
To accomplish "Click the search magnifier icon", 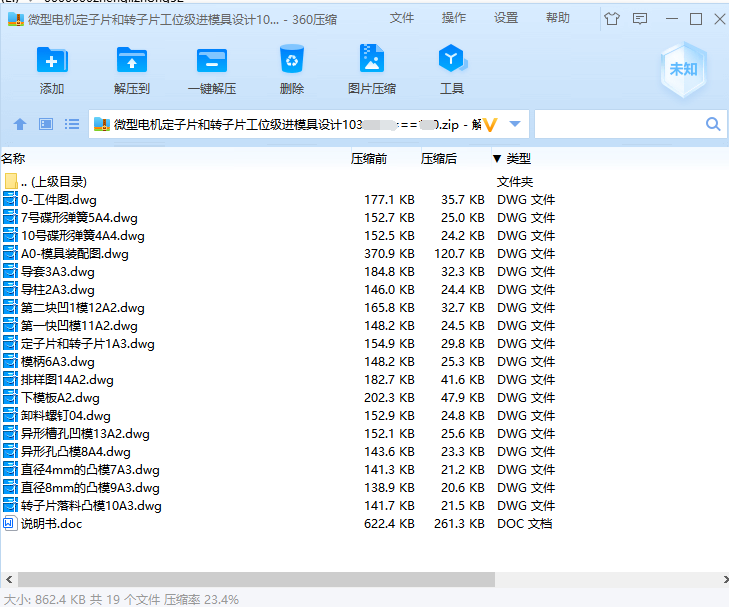I will [x=713, y=124].
